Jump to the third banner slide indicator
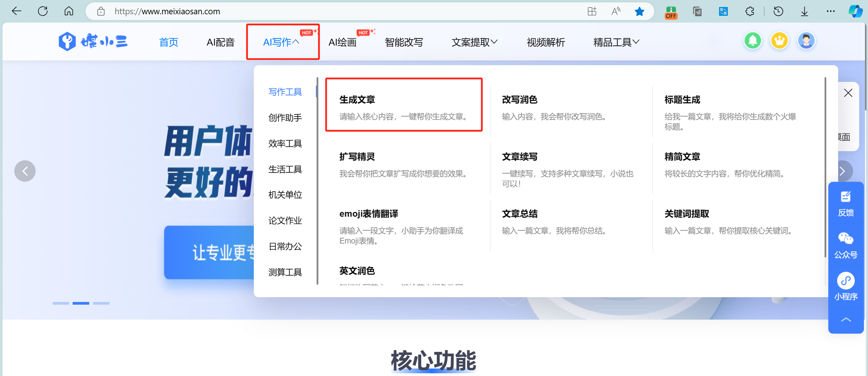This screenshot has width=868, height=376. tap(101, 303)
